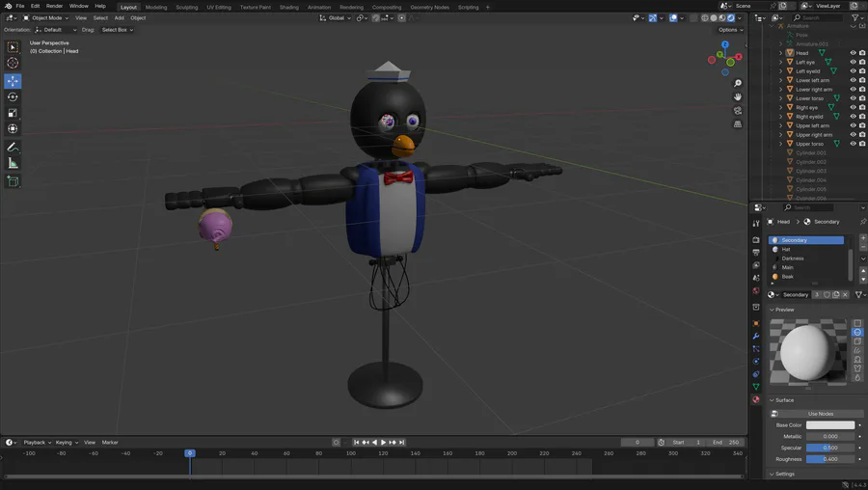Viewport: 868px width, 490px height.
Task: Disable Right eyelid in renders
Action: (x=862, y=117)
